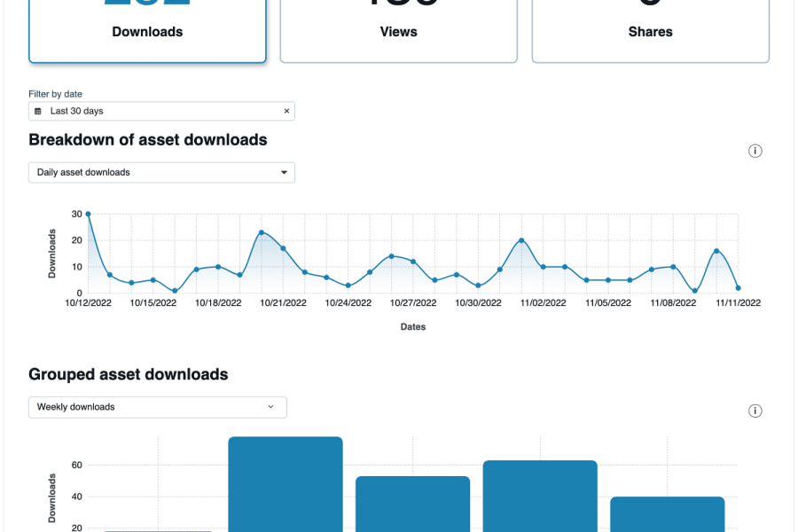
Task: Open the Last 30 days date picker
Action: (160, 112)
